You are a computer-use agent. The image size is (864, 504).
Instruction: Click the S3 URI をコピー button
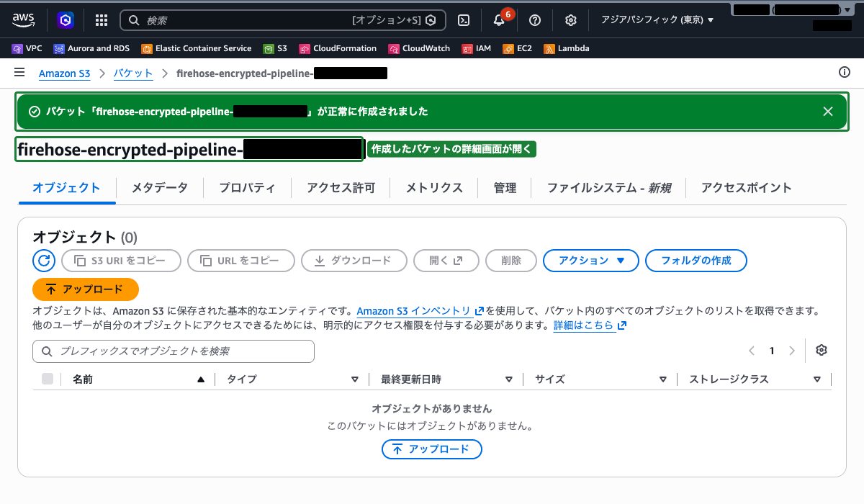click(x=122, y=261)
